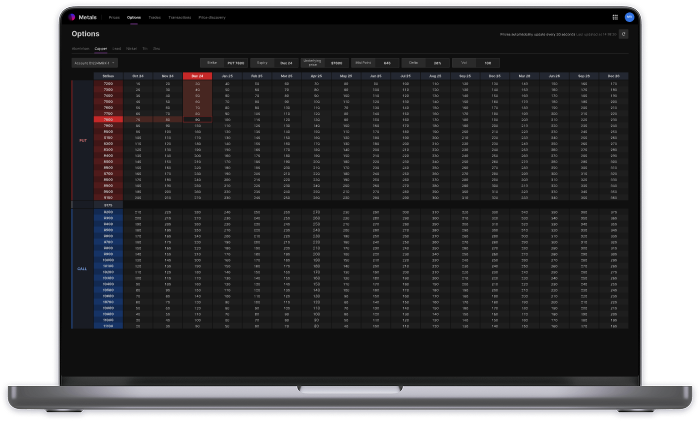Open the apps grid menu

point(615,17)
